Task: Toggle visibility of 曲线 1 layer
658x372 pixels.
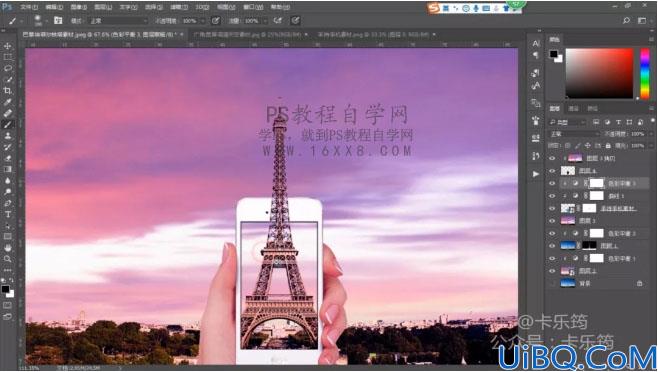Action: coord(552,196)
